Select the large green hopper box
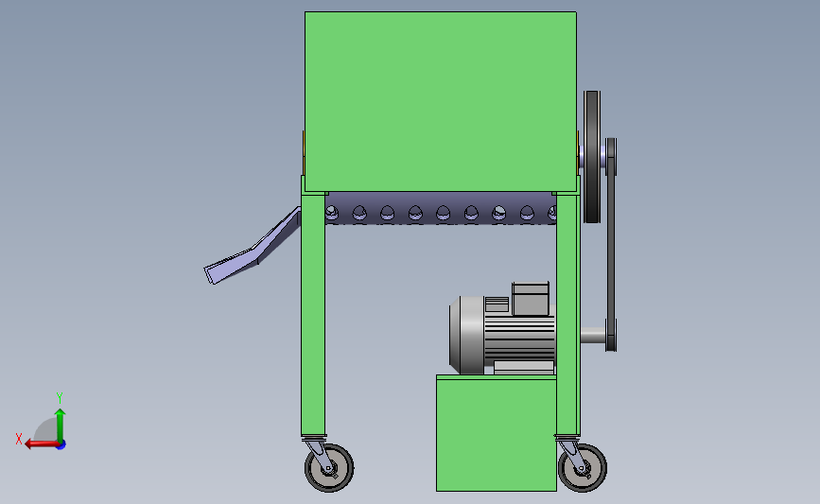 point(441,101)
